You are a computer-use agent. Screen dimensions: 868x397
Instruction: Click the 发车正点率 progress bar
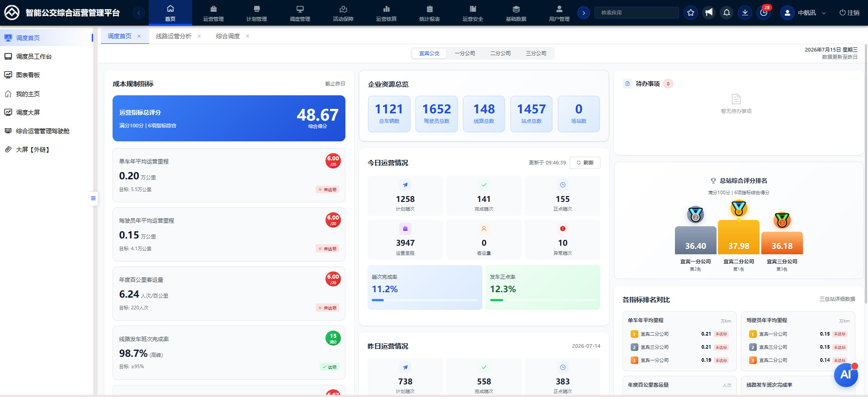point(543,300)
